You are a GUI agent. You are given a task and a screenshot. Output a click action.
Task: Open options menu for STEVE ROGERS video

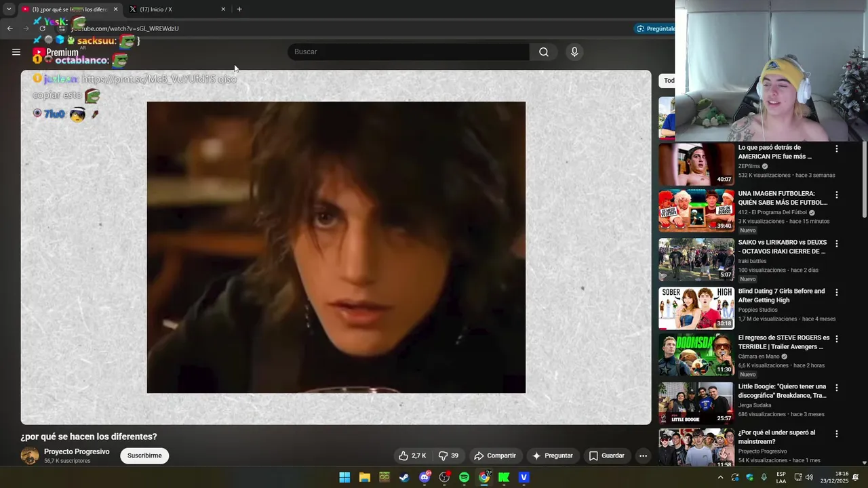(x=836, y=339)
